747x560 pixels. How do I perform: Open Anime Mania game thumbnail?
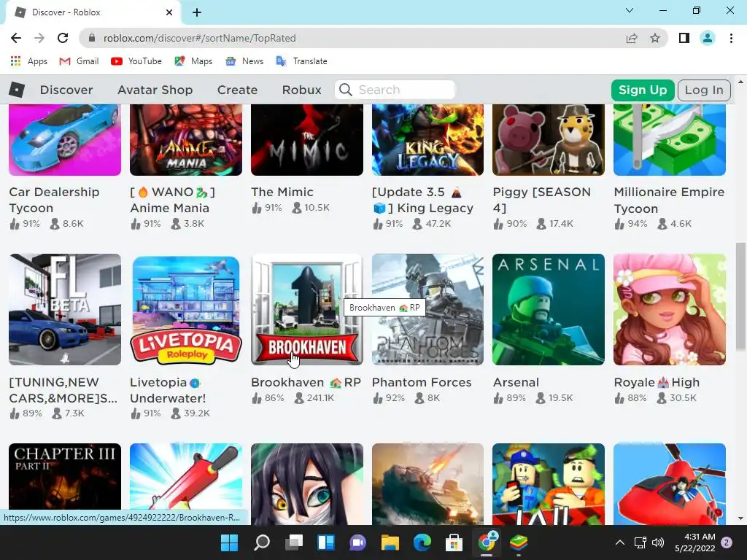coord(186,139)
